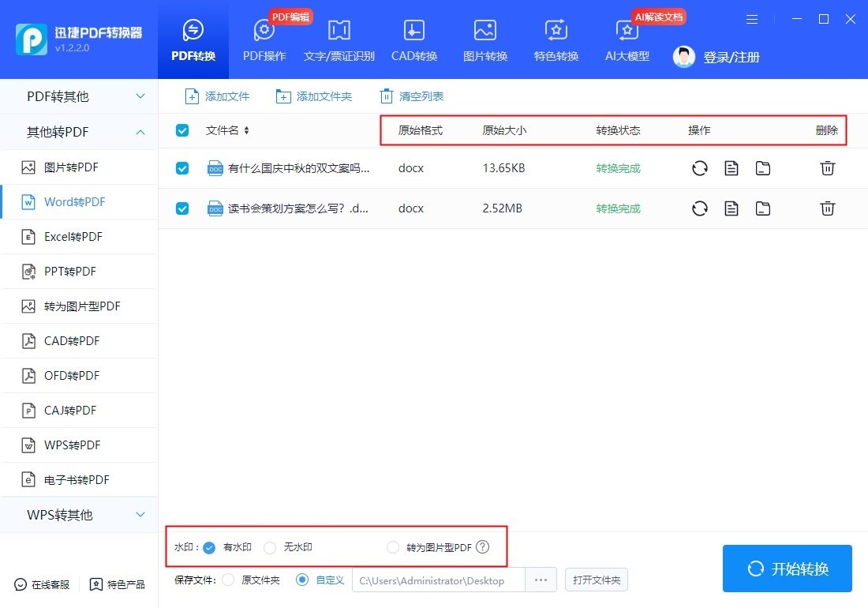
Task: Click 打开文件夹 to open save folder
Action: [x=596, y=579]
